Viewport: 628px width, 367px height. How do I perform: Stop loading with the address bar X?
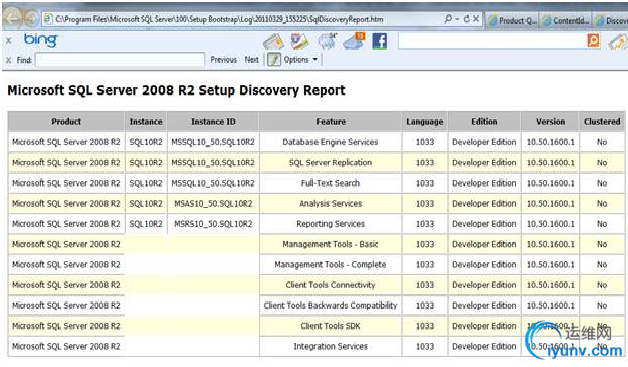476,18
